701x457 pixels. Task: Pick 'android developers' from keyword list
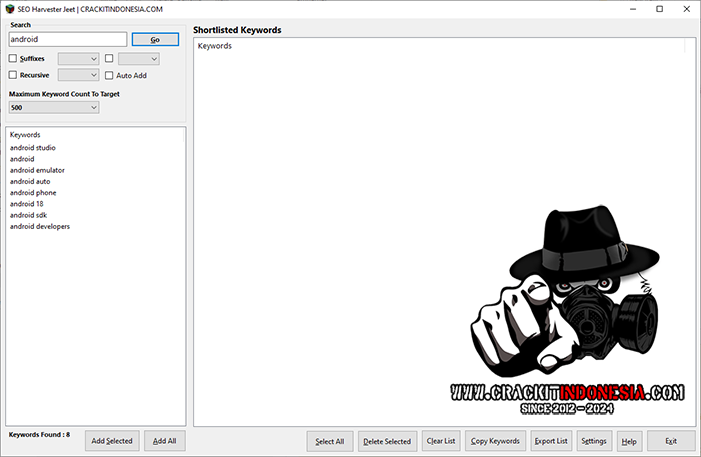40,226
